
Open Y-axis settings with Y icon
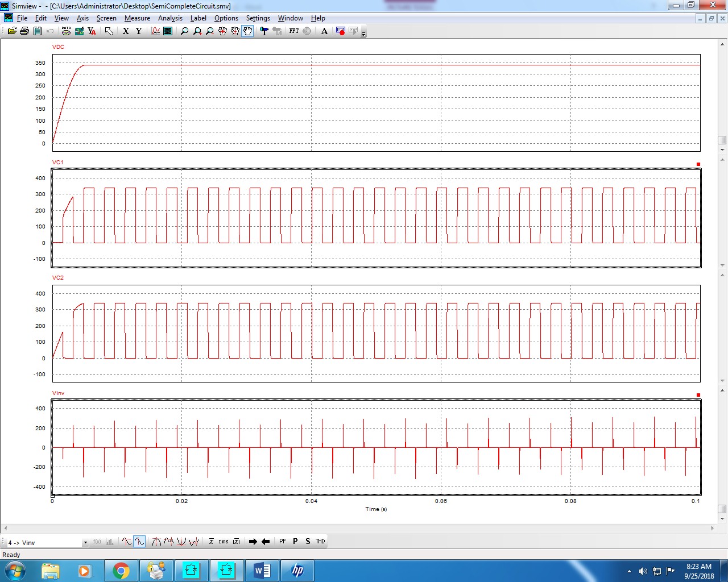[138, 31]
